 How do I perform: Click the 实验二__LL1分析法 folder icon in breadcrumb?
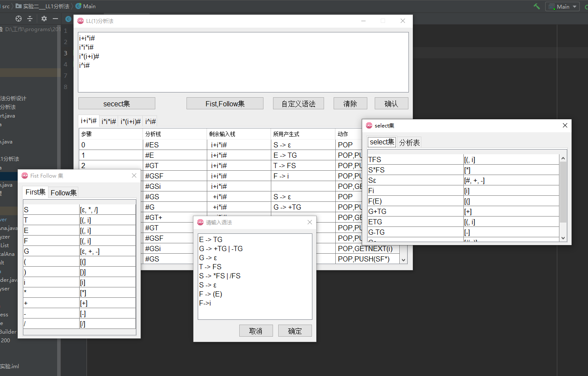(x=19, y=6)
